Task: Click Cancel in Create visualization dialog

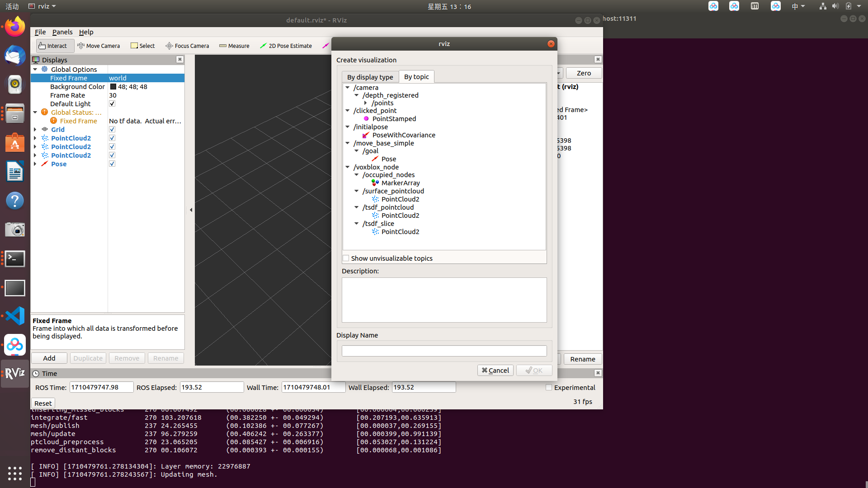Action: point(495,371)
